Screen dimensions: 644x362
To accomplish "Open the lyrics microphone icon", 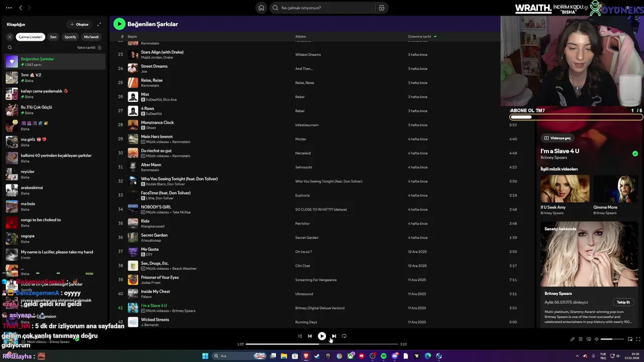I will tap(573, 339).
